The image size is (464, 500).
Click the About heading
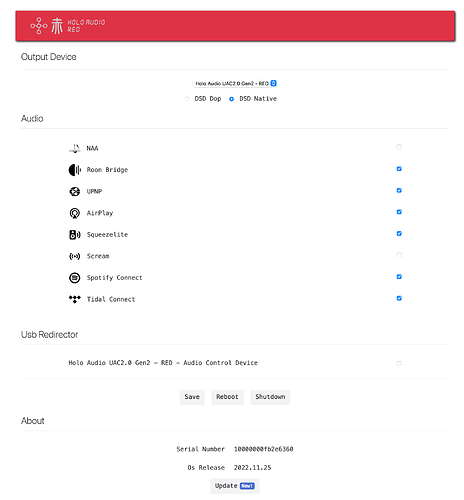(33, 421)
